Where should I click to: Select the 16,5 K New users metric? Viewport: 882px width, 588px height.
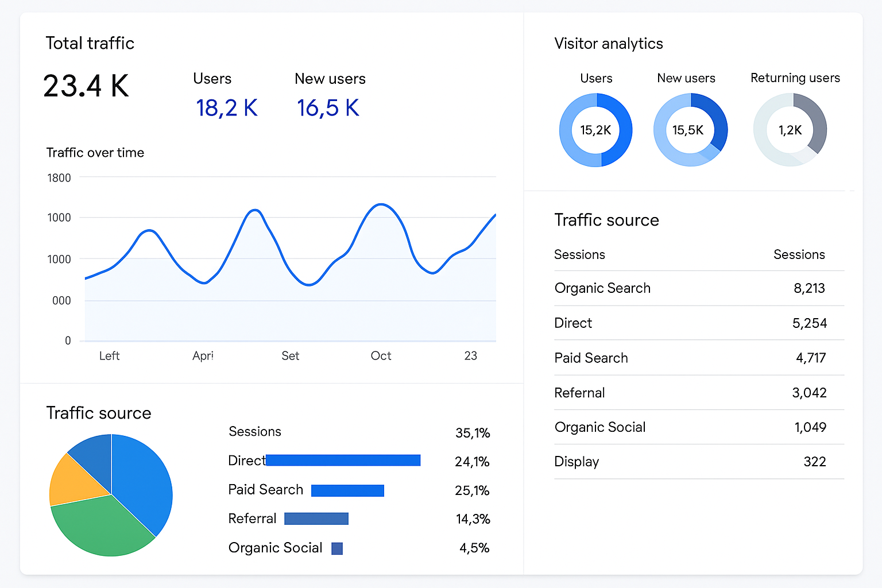(x=328, y=108)
